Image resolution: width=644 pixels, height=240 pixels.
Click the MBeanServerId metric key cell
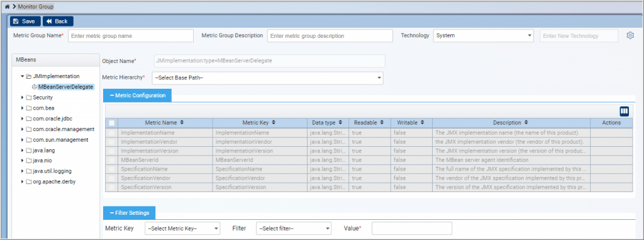tap(260, 160)
